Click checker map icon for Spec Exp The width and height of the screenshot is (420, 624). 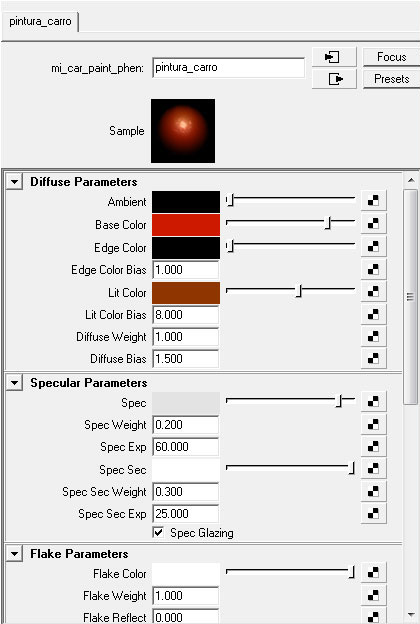click(x=373, y=447)
